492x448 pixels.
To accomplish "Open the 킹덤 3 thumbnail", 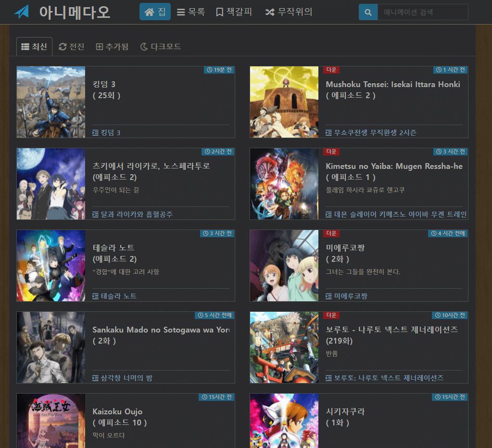I will 51,102.
